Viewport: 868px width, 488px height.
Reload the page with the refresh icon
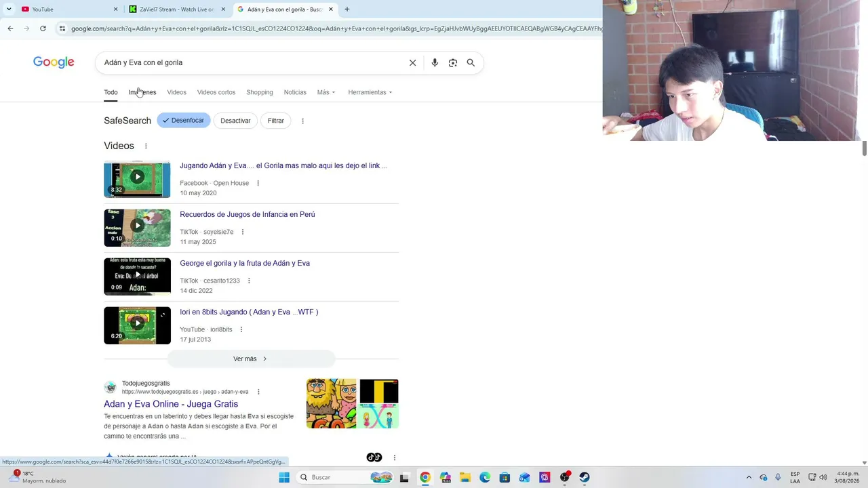click(x=43, y=28)
